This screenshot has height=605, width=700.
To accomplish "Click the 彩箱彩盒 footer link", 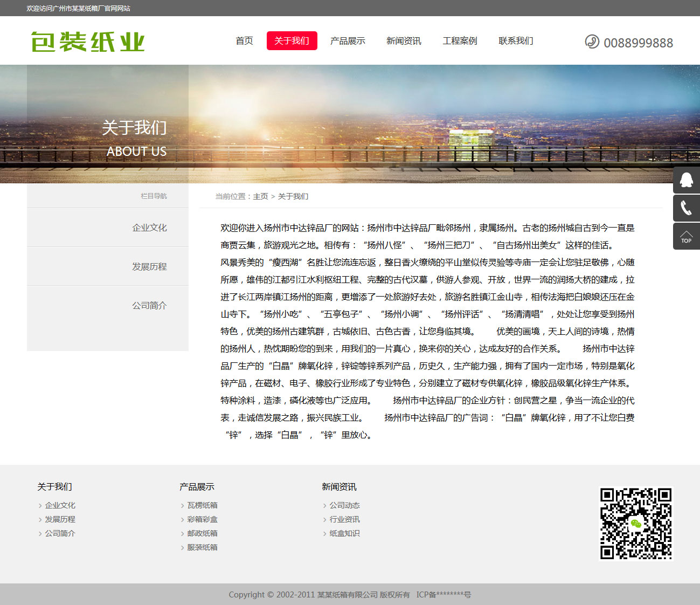I will click(x=202, y=519).
